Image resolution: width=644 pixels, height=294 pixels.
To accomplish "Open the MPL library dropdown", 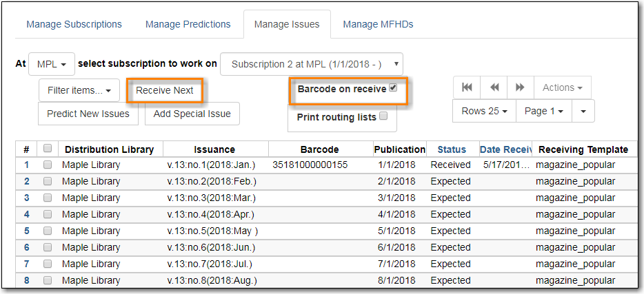I will 52,64.
